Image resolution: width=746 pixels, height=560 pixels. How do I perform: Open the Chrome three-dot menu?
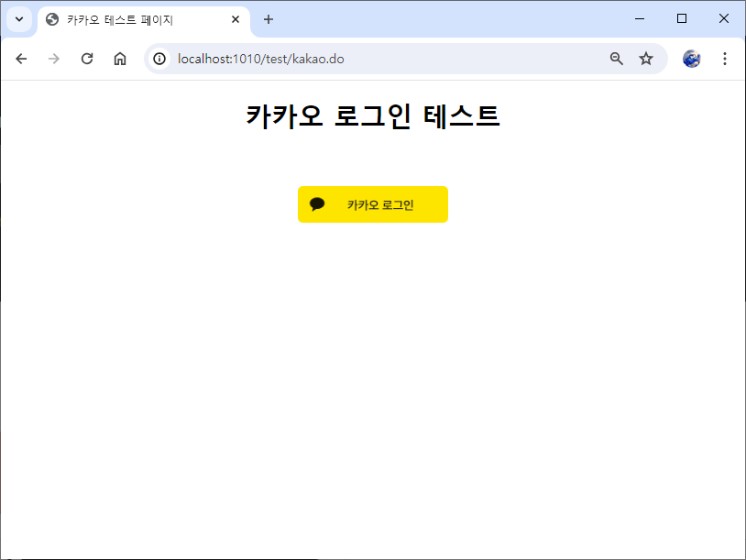[725, 59]
